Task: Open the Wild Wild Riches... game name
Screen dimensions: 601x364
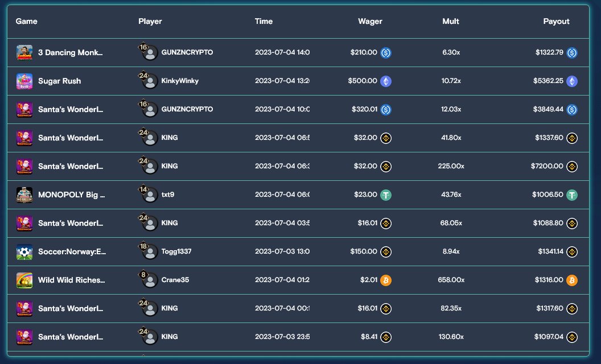Action: [x=71, y=280]
